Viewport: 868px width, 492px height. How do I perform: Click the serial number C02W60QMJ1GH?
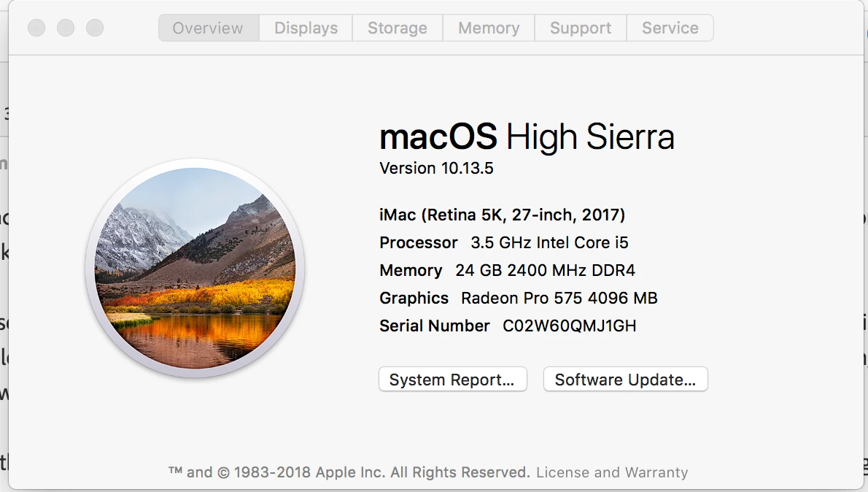point(569,326)
